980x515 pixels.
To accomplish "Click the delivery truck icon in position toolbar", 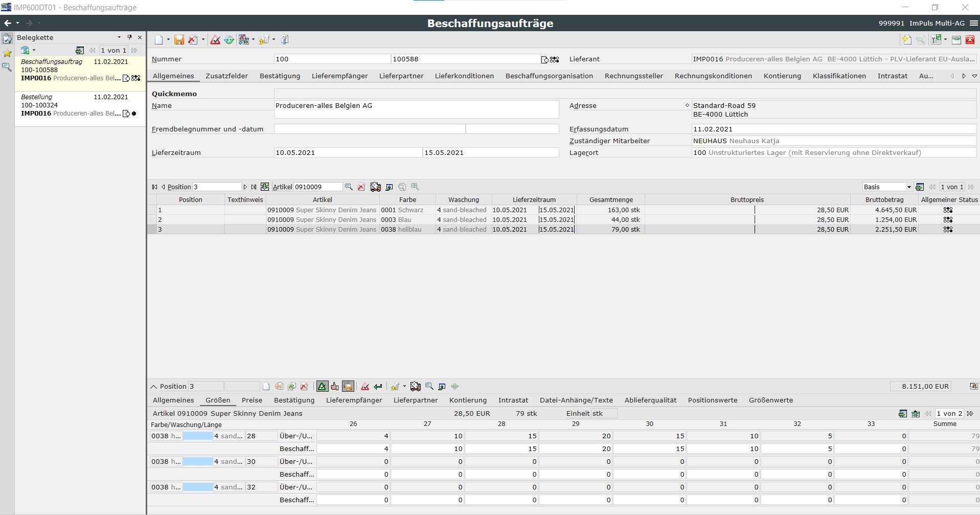I will point(415,387).
